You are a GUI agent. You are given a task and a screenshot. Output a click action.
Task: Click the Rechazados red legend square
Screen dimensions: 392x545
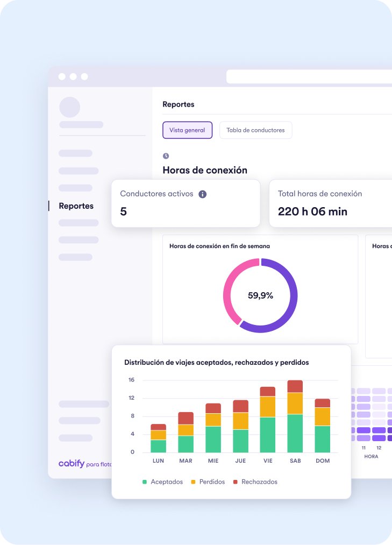coord(235,482)
